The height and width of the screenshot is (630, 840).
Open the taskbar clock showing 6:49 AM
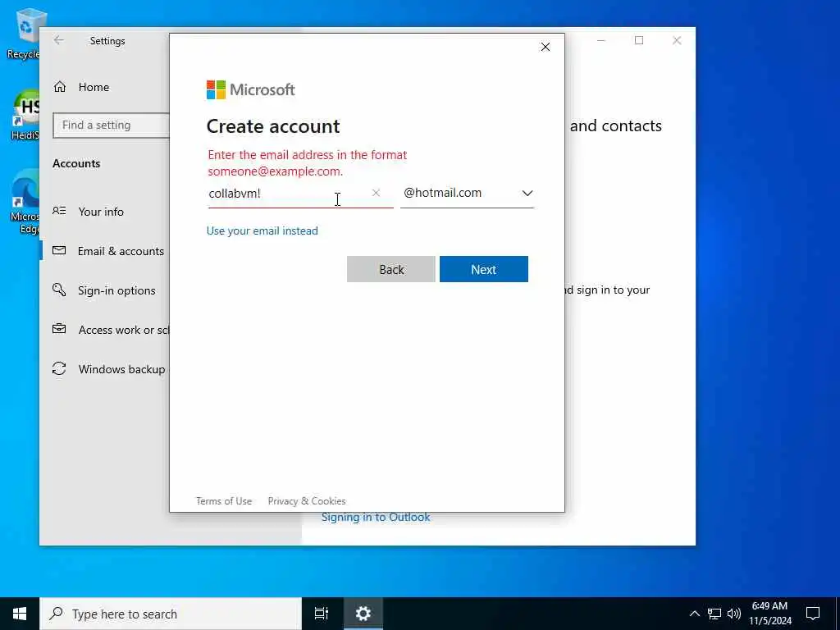click(x=769, y=614)
